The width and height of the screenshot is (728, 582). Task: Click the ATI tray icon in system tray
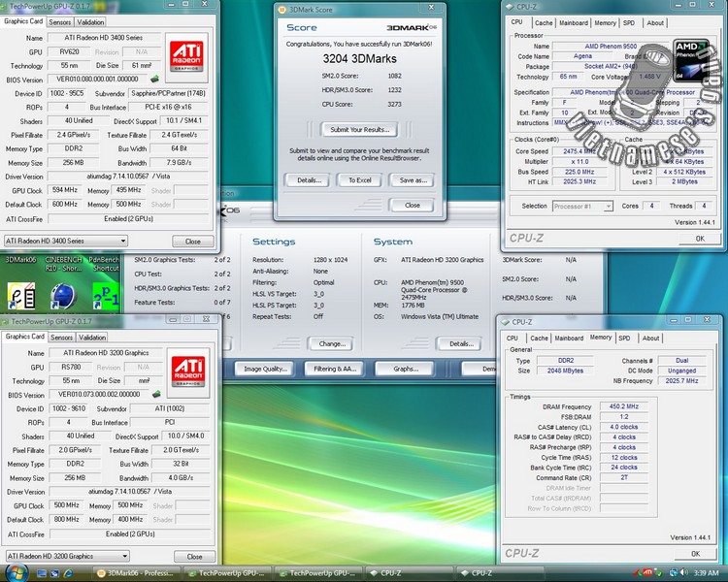pos(647,572)
